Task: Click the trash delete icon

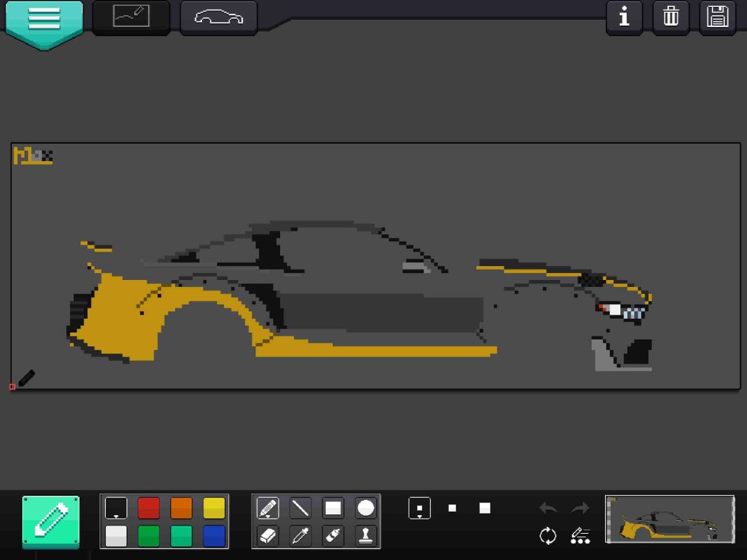Action: tap(671, 17)
